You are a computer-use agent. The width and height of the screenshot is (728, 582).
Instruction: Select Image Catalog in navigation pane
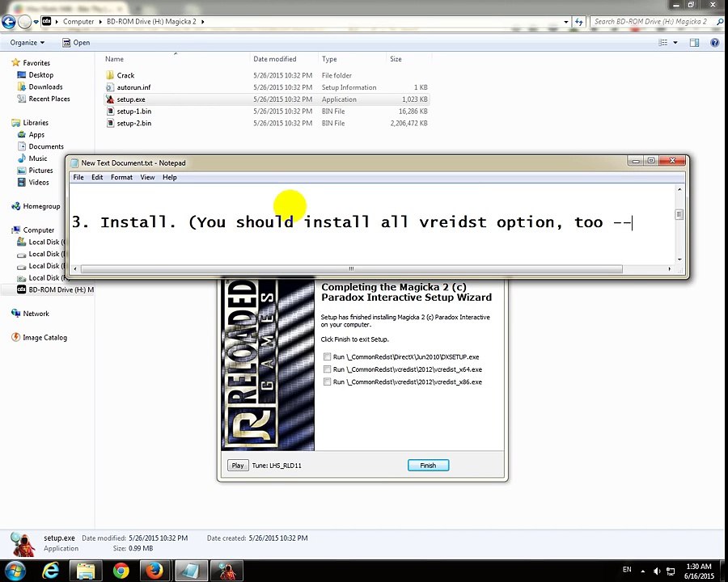point(44,338)
